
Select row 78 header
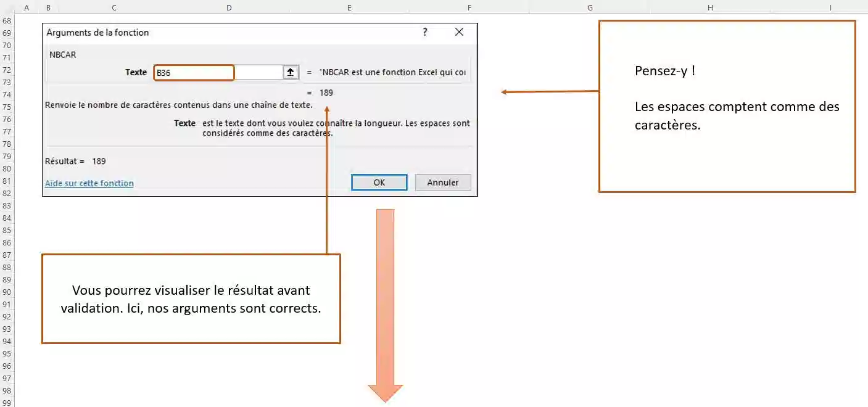pyautogui.click(x=7, y=144)
